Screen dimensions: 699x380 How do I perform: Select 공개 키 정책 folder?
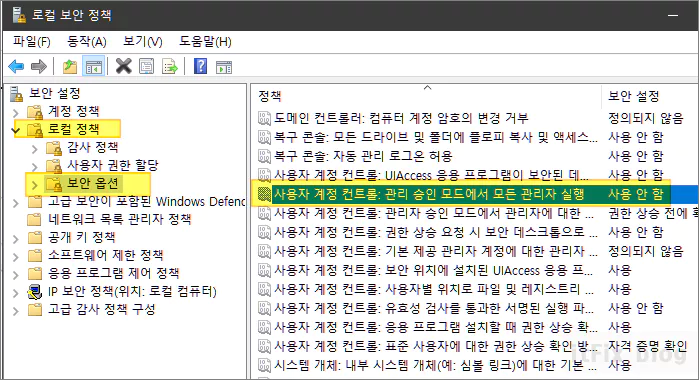point(82,237)
